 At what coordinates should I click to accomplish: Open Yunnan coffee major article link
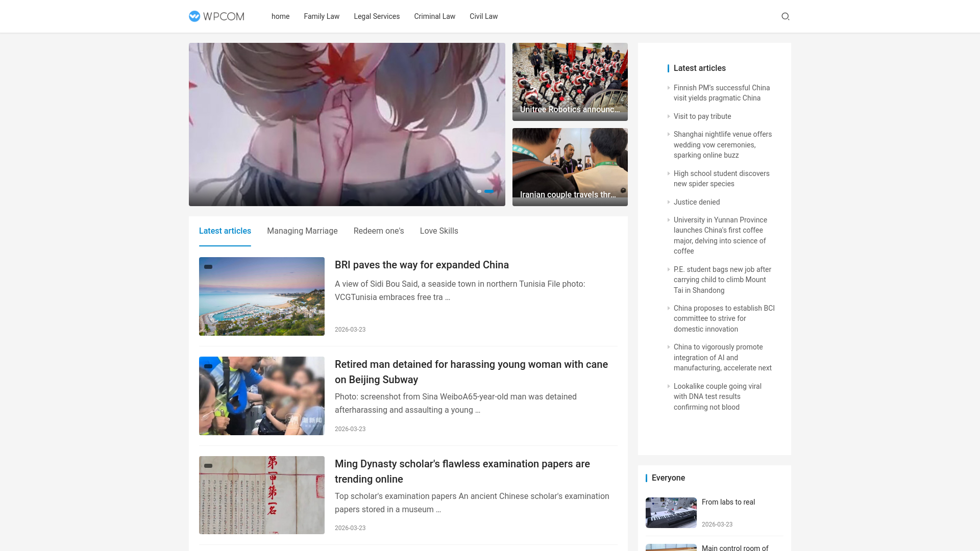[720, 236]
